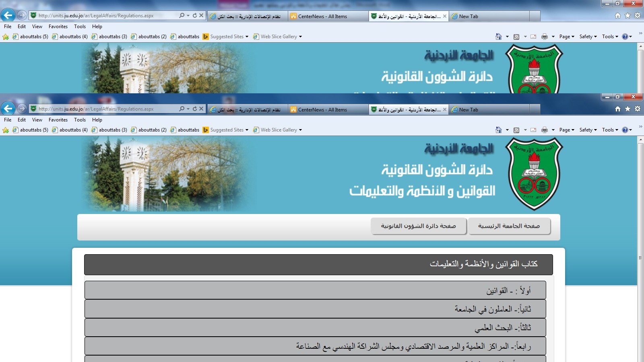644x362 pixels.
Task: Click the RSS feeds icon in the front window's command bar
Action: 516,130
